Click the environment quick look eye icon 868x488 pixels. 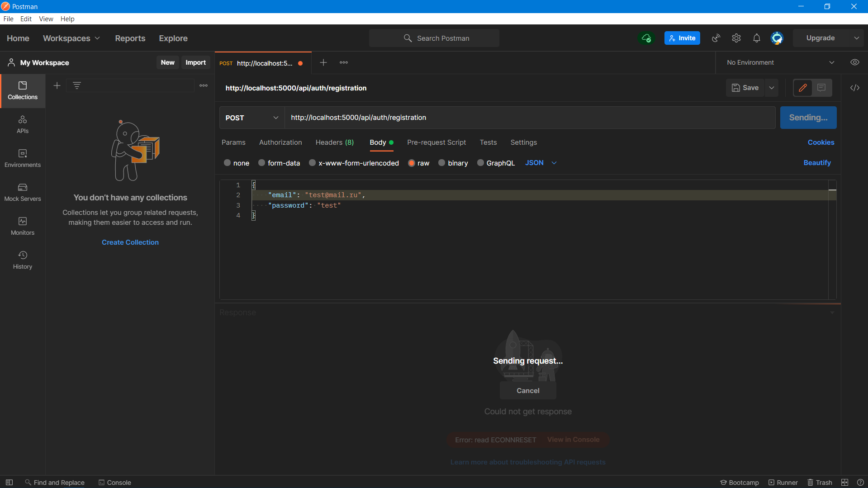pyautogui.click(x=855, y=62)
